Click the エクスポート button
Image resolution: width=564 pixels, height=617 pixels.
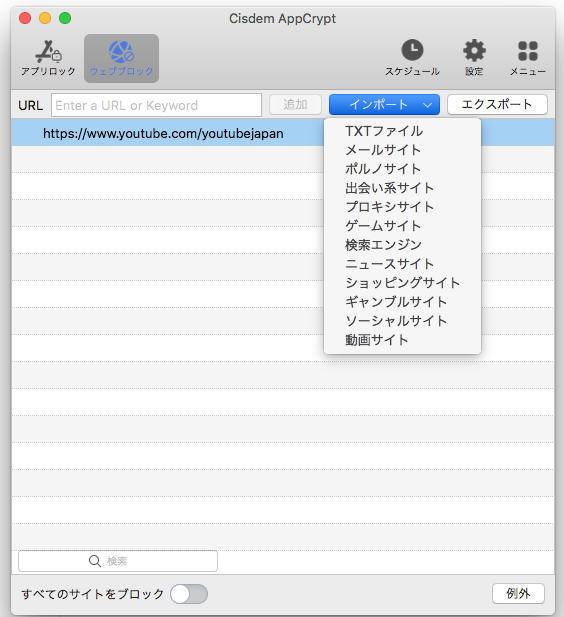(x=497, y=105)
